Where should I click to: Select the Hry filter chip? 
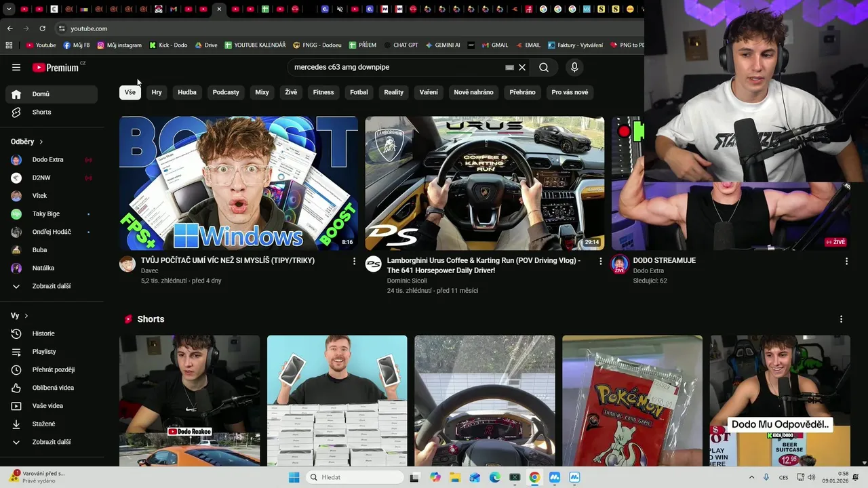click(157, 92)
